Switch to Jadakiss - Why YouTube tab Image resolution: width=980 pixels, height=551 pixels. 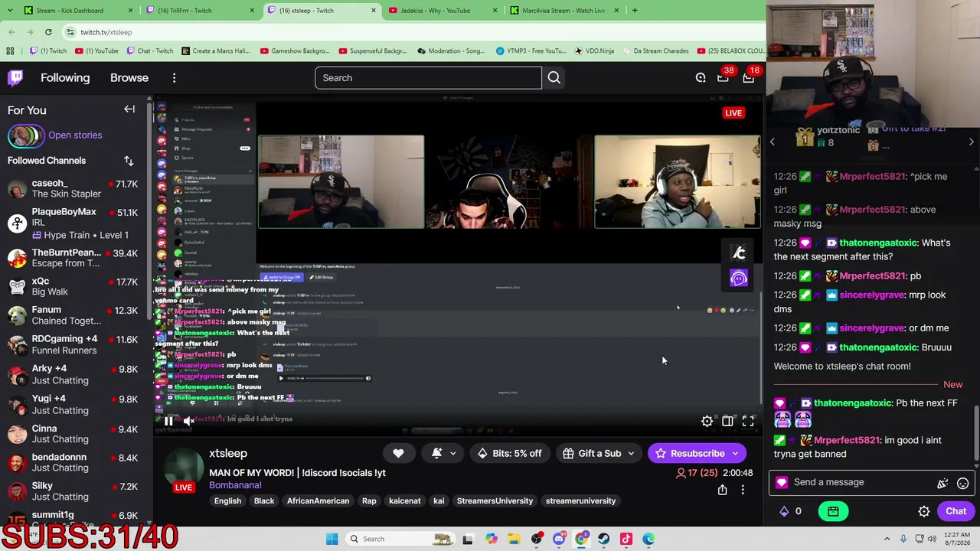pyautogui.click(x=443, y=11)
